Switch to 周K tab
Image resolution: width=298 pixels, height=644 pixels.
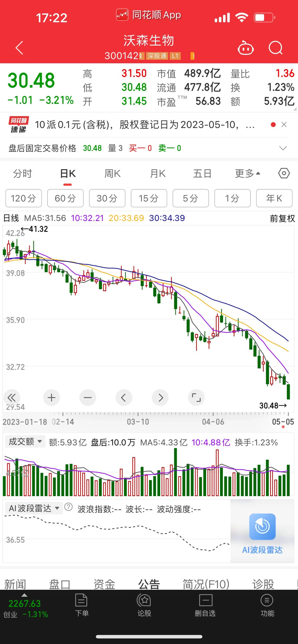112,174
